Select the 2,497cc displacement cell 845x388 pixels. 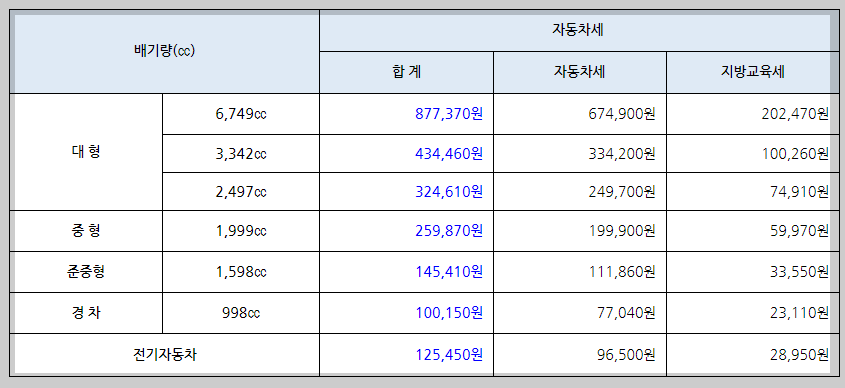pyautogui.click(x=241, y=191)
